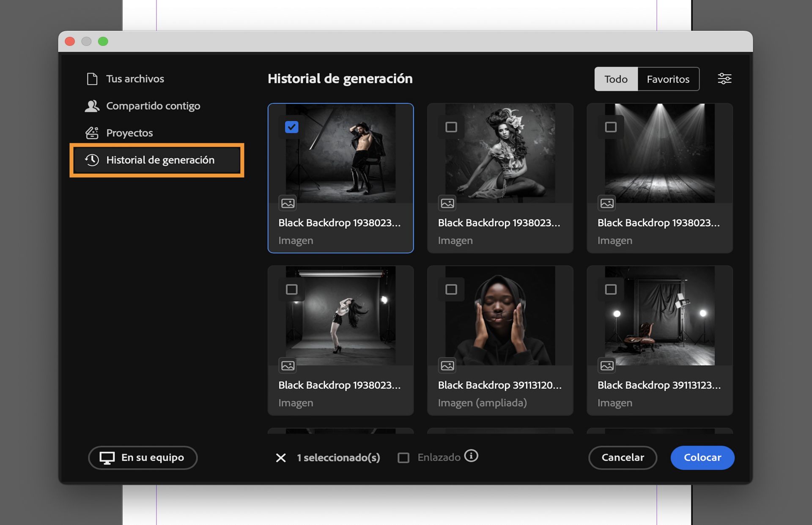Open the filter settings sliders icon
Viewport: 812px width, 525px height.
point(724,79)
